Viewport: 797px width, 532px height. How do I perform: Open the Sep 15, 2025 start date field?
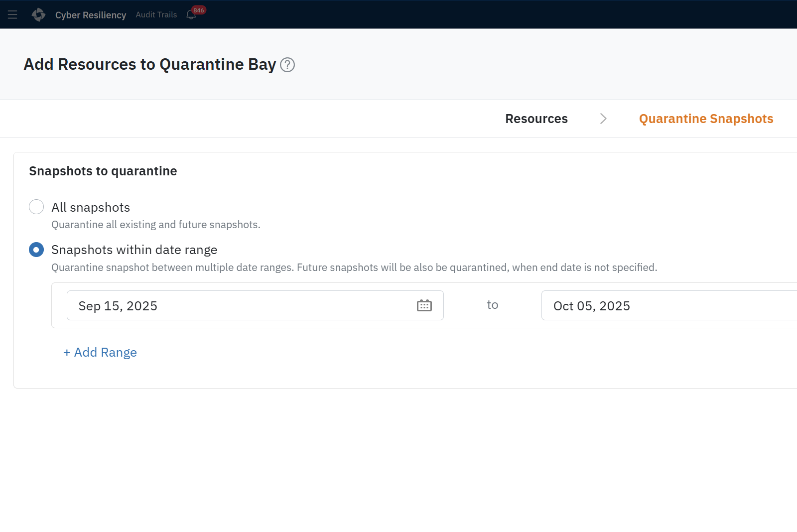pyautogui.click(x=239, y=305)
